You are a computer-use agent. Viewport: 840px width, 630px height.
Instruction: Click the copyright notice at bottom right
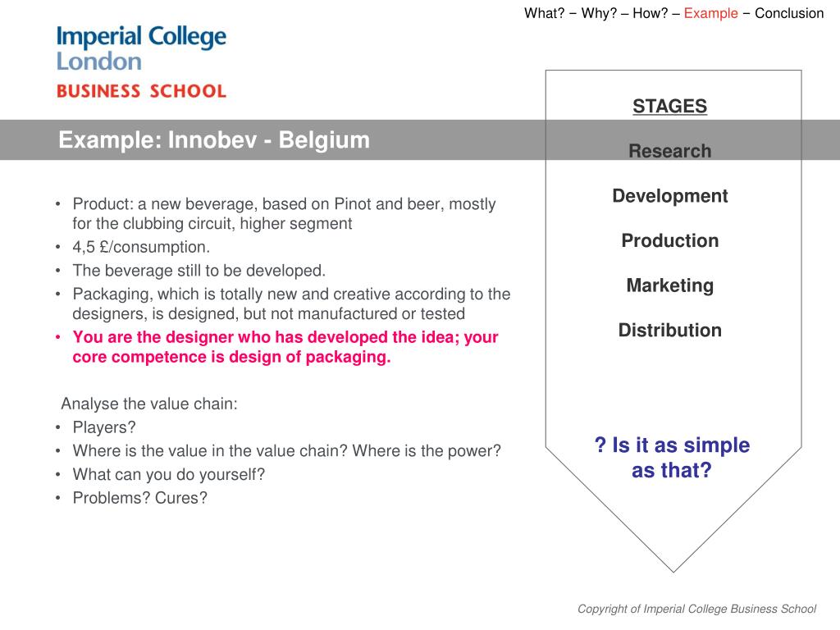pyautogui.click(x=696, y=609)
